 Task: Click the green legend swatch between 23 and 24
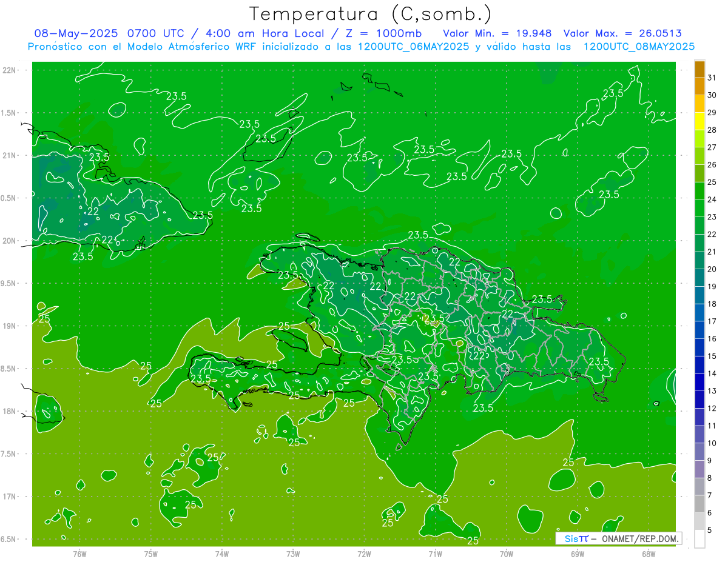(699, 208)
